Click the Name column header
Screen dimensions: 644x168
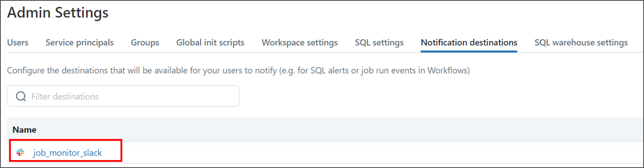pyautogui.click(x=24, y=130)
